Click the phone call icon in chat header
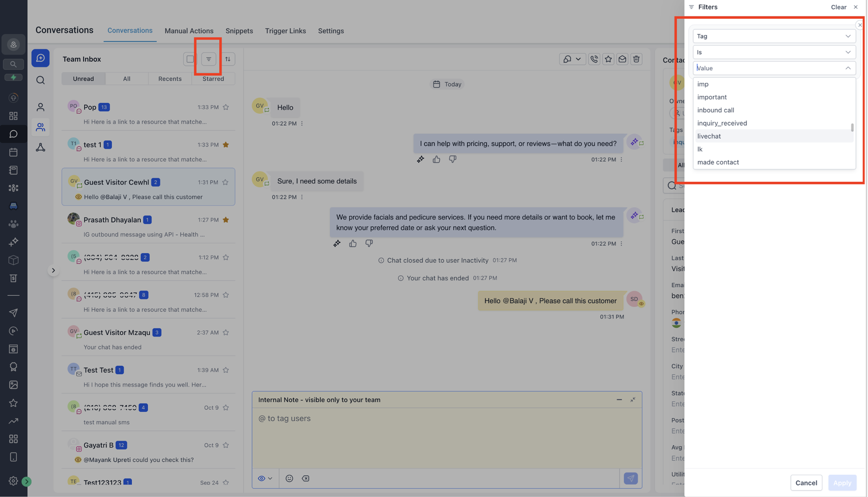This screenshot has width=868, height=497. pos(594,59)
